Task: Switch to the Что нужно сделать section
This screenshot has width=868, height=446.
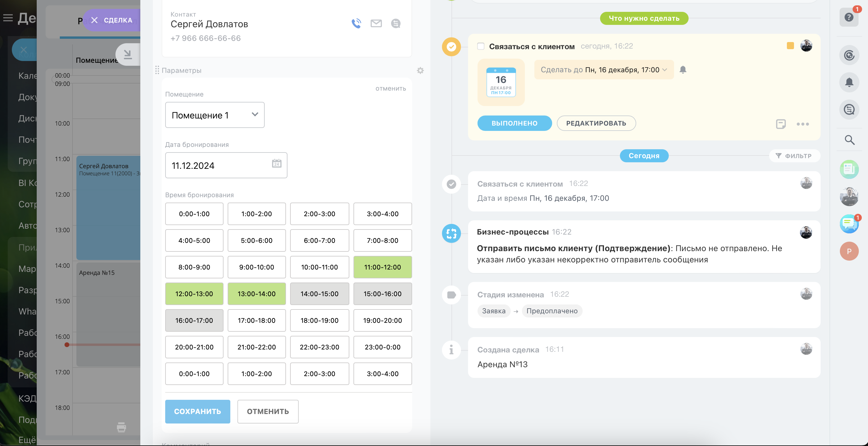Action: 644,18
